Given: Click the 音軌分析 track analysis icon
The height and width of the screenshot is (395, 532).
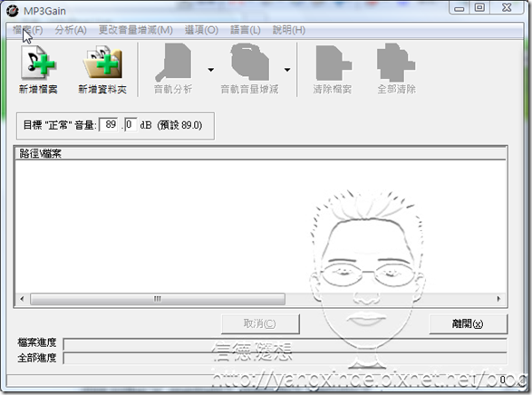Looking at the screenshot, I should coord(173,62).
